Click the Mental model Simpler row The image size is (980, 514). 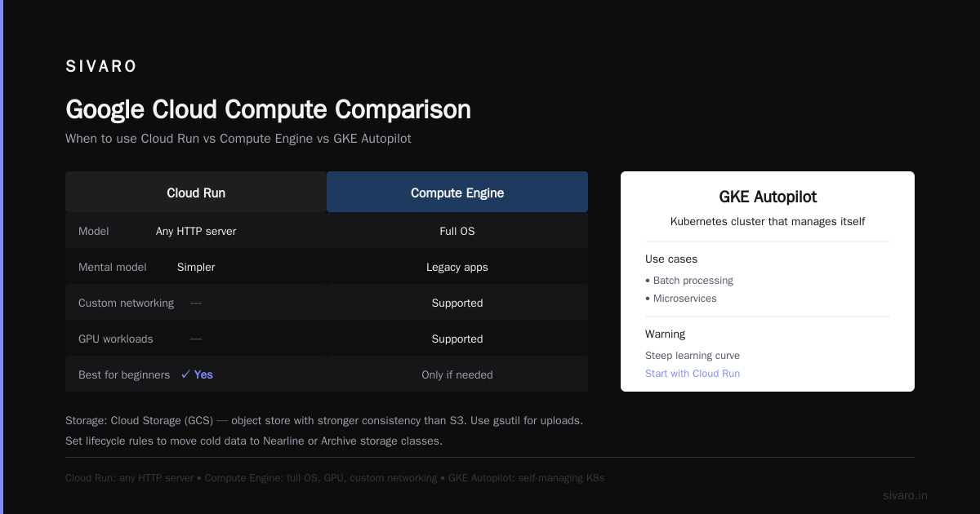[196, 267]
